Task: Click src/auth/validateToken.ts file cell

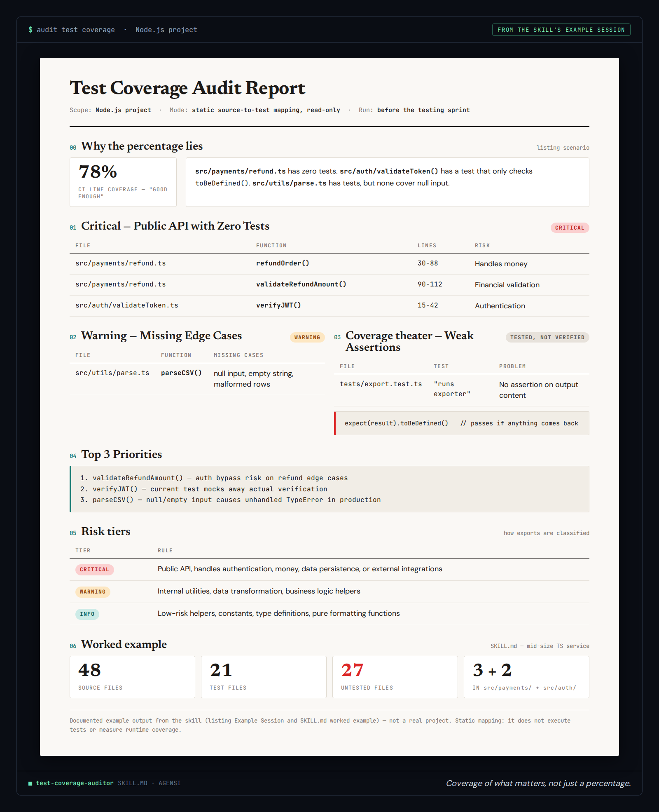Action: pyautogui.click(x=127, y=305)
